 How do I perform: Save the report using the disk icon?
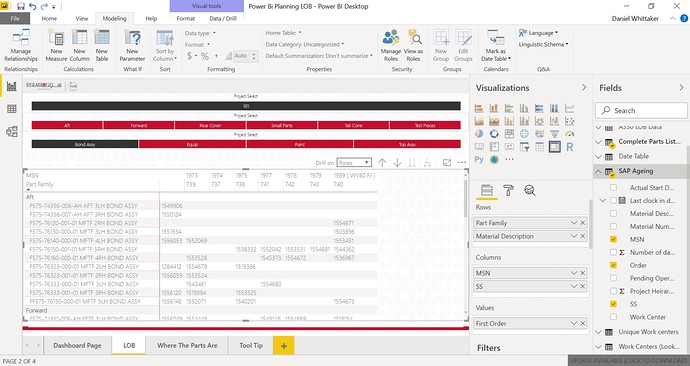21,6
